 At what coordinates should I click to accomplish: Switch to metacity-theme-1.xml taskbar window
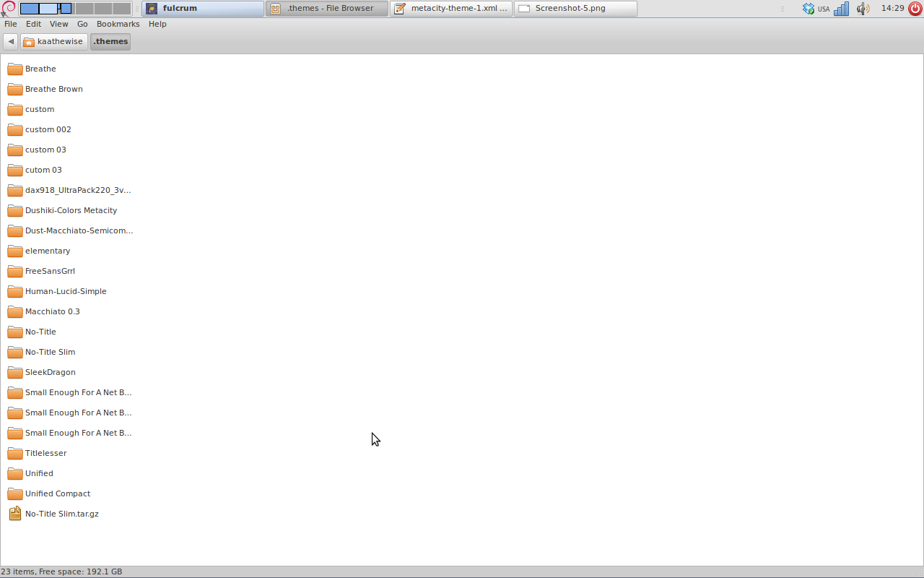[451, 9]
